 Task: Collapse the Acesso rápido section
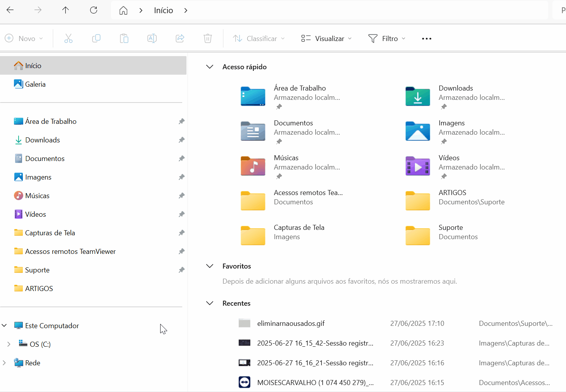click(210, 67)
